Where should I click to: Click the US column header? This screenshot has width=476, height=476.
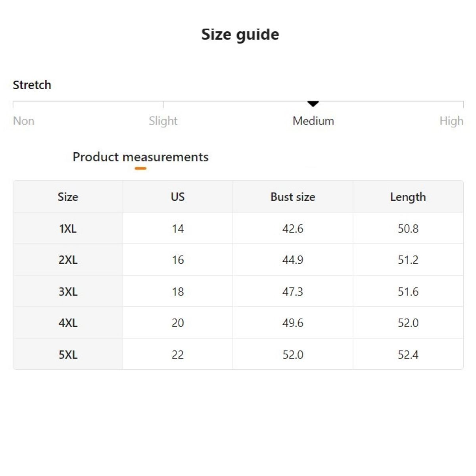point(178,197)
